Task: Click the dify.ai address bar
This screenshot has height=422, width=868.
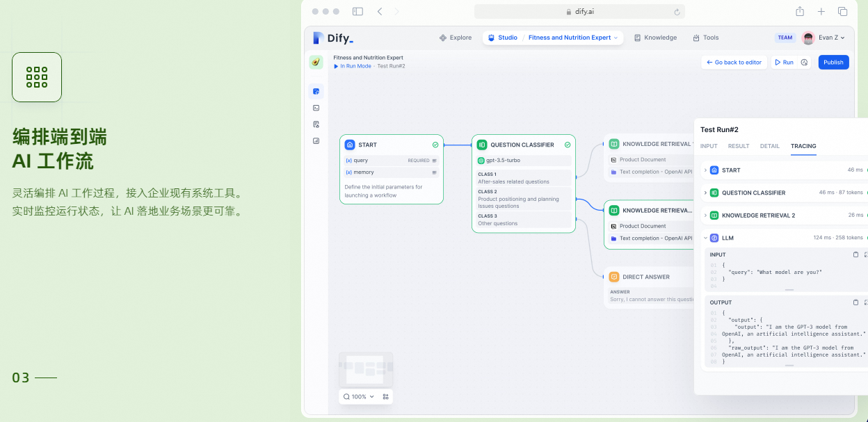Action: (x=579, y=12)
